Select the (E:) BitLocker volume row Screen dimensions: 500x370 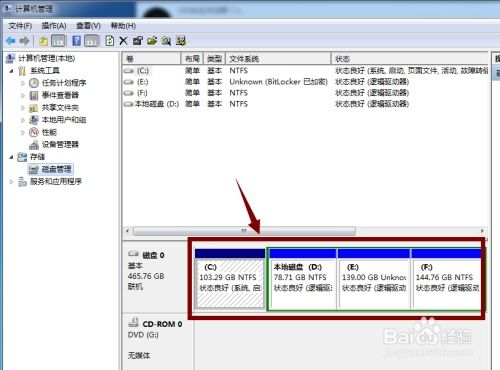(305, 82)
